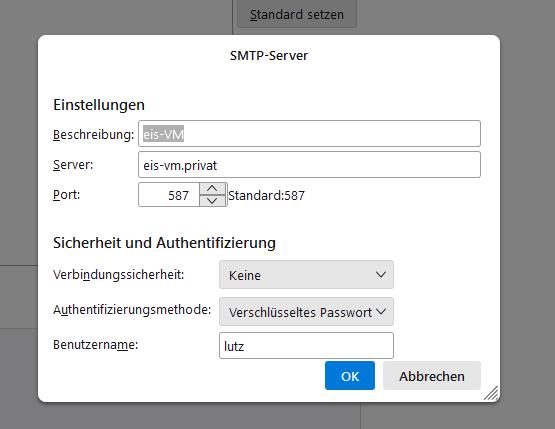
Task: Confirm the SMTP settings with OK
Action: click(x=350, y=376)
